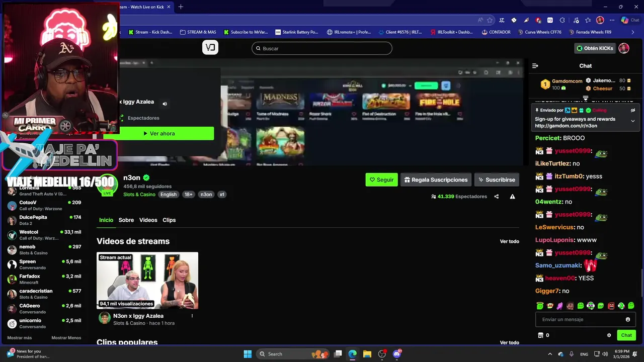
Task: Report the channel via warning triangle icon
Action: click(512, 197)
